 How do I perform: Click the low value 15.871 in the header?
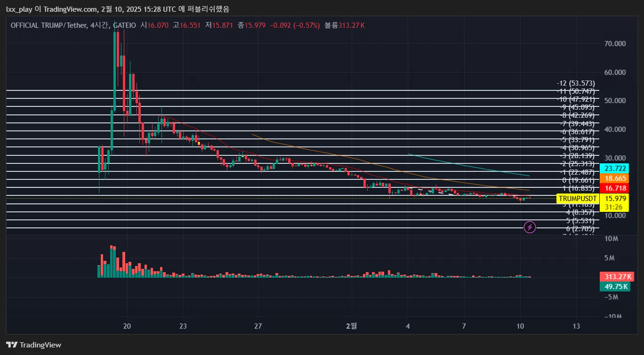tap(222, 25)
